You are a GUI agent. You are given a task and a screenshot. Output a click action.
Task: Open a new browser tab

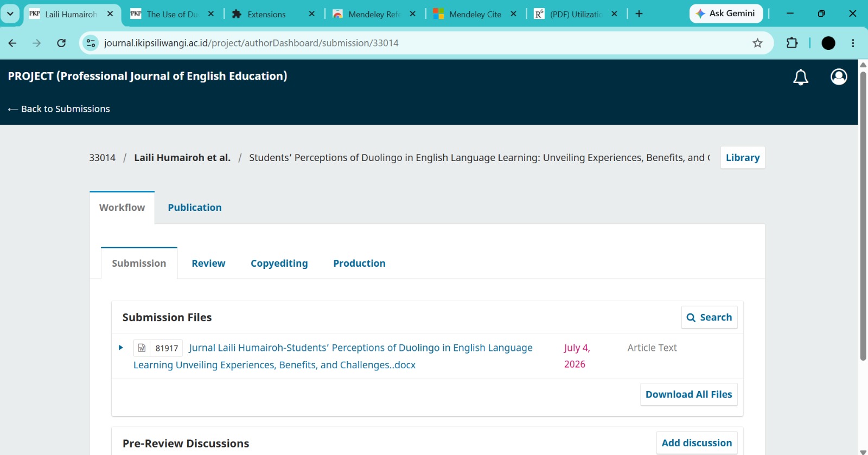point(639,14)
